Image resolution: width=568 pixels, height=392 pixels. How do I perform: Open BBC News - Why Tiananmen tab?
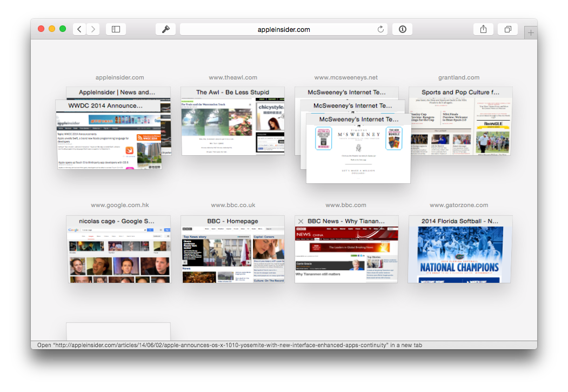[x=346, y=249]
